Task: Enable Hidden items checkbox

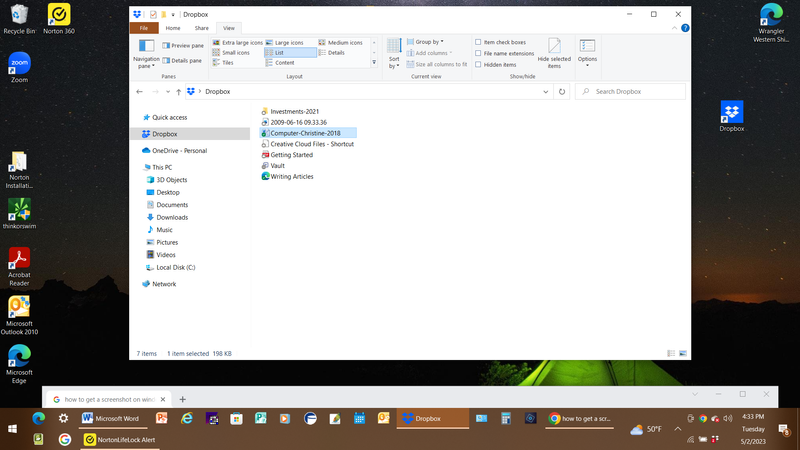Action: [x=495, y=65]
